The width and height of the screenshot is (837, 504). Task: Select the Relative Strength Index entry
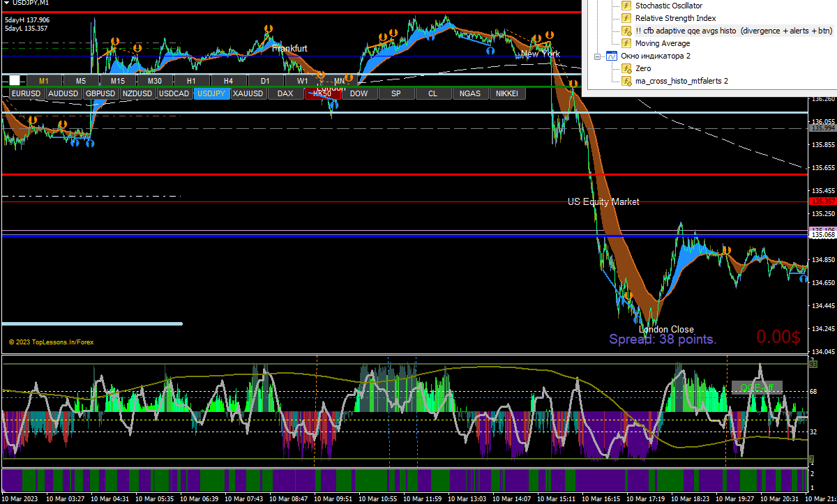675,18
